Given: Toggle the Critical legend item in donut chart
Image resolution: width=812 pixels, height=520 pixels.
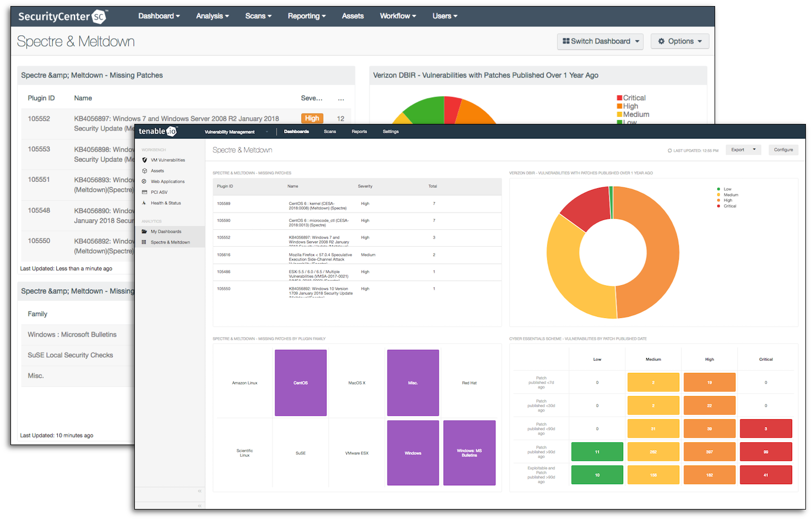Looking at the screenshot, I should [x=727, y=206].
